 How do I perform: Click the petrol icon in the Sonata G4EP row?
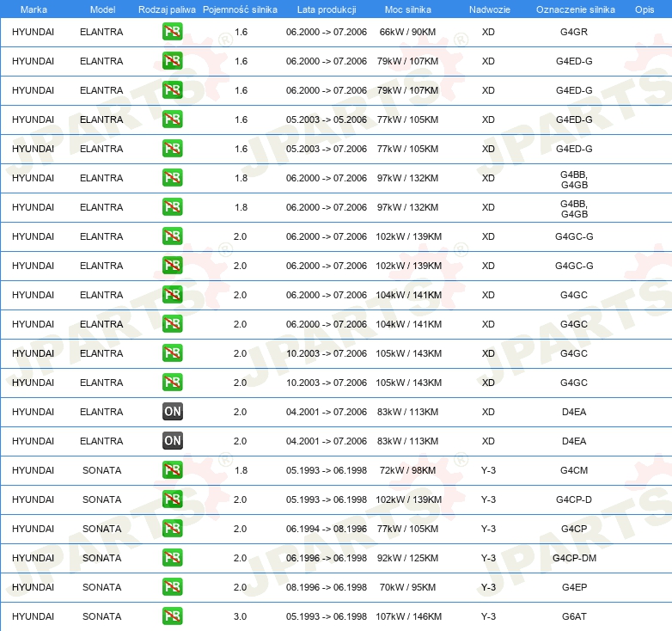[x=172, y=587]
